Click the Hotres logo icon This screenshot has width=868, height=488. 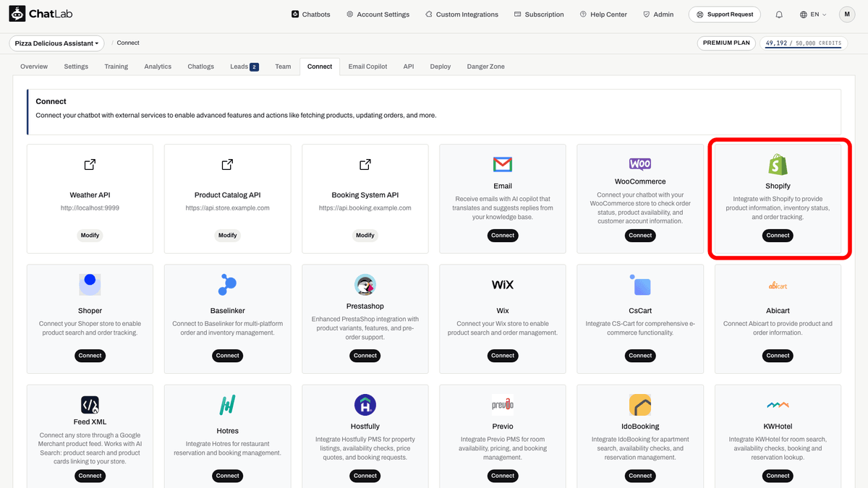coord(227,405)
